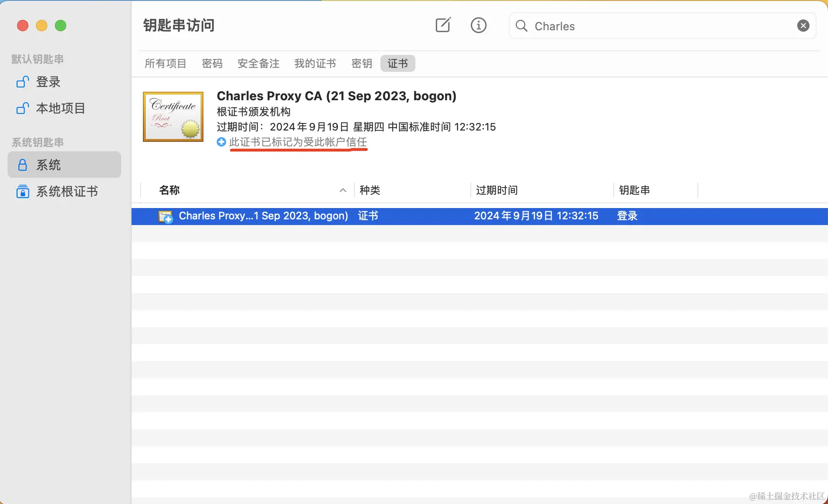The image size is (828, 504).
Task: Sort by the 名称 column header
Action: click(x=247, y=190)
